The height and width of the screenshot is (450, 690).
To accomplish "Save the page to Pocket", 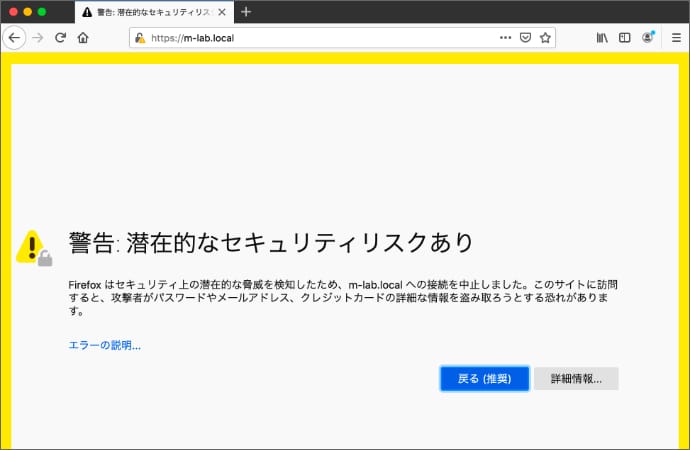I will click(x=525, y=37).
